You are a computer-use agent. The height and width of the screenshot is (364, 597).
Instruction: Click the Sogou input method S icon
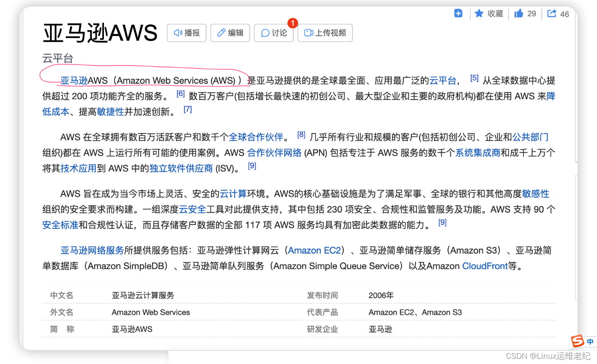pyautogui.click(x=577, y=341)
